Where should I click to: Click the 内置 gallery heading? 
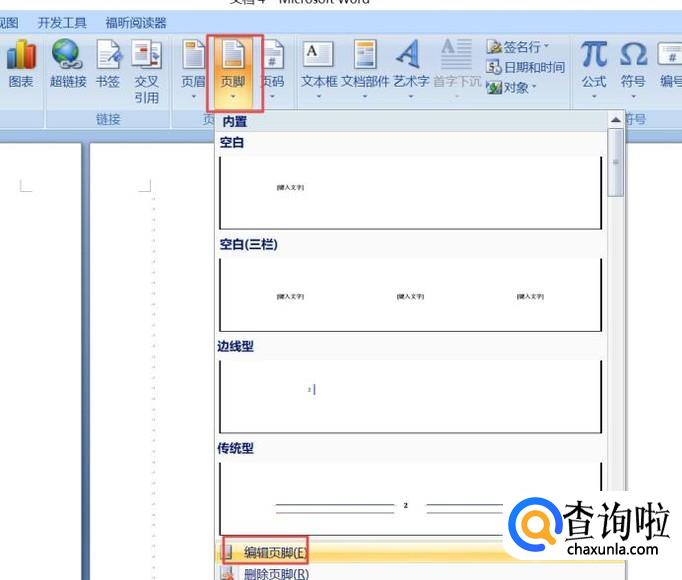[235, 121]
